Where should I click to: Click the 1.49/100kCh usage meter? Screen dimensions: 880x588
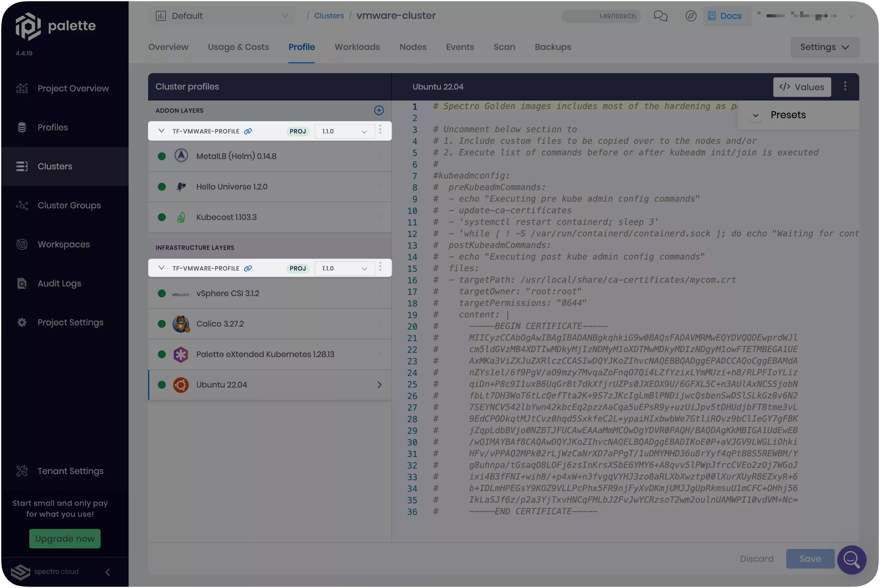601,16
